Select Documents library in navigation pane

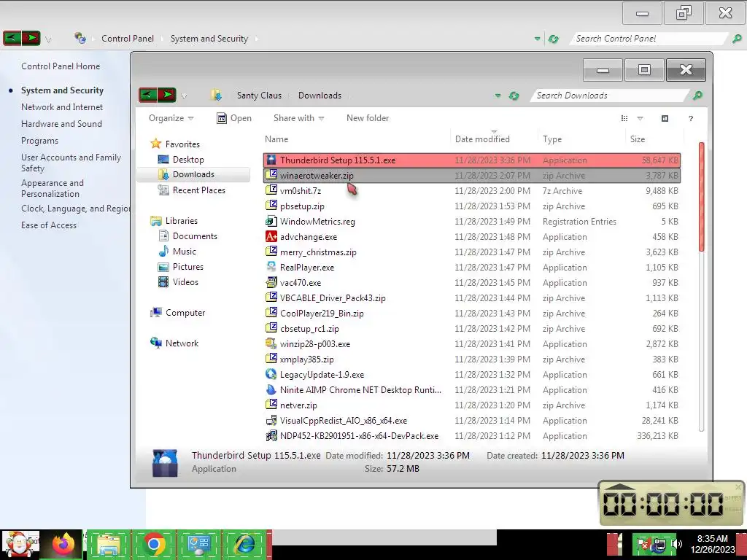pyautogui.click(x=195, y=236)
